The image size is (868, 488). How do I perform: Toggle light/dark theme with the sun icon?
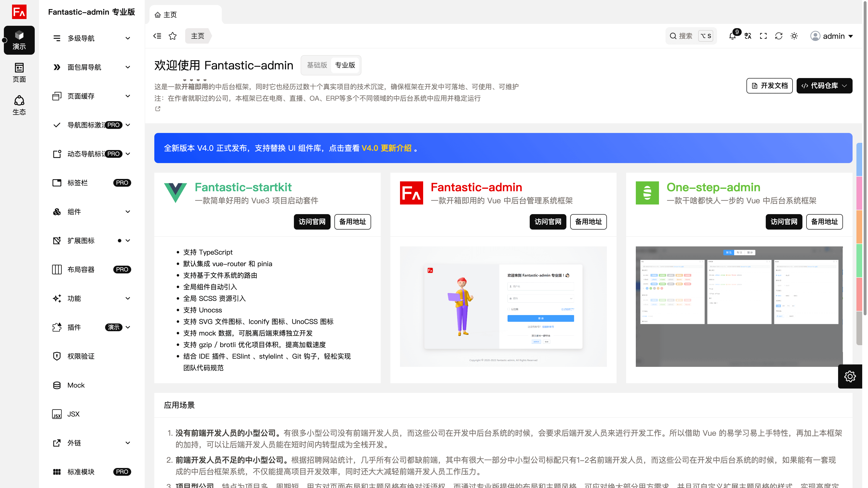pos(794,36)
